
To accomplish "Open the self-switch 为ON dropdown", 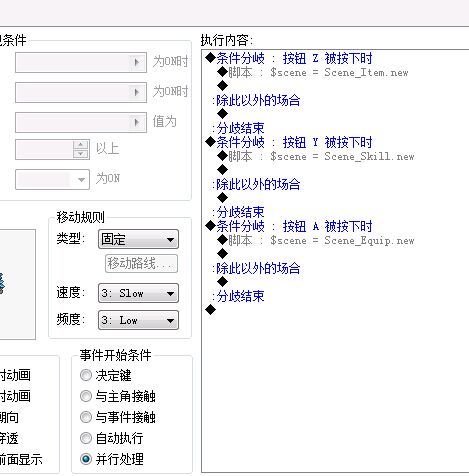I will coord(52,180).
